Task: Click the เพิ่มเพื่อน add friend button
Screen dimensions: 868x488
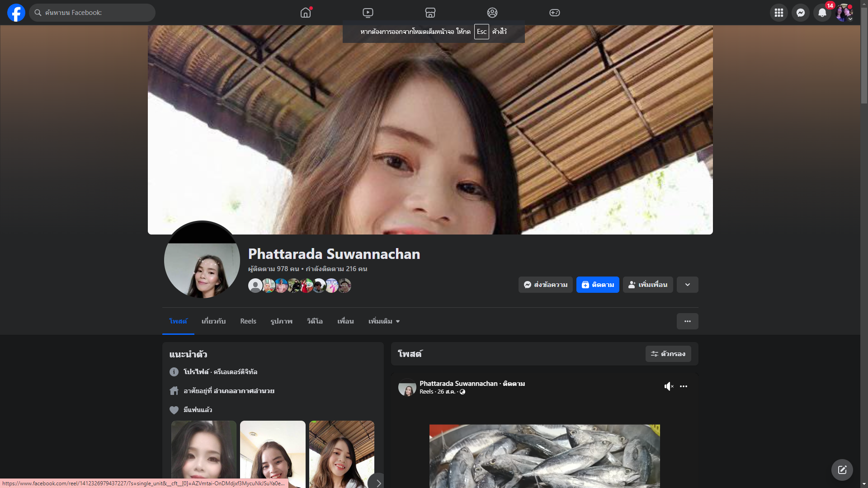Action: [647, 285]
